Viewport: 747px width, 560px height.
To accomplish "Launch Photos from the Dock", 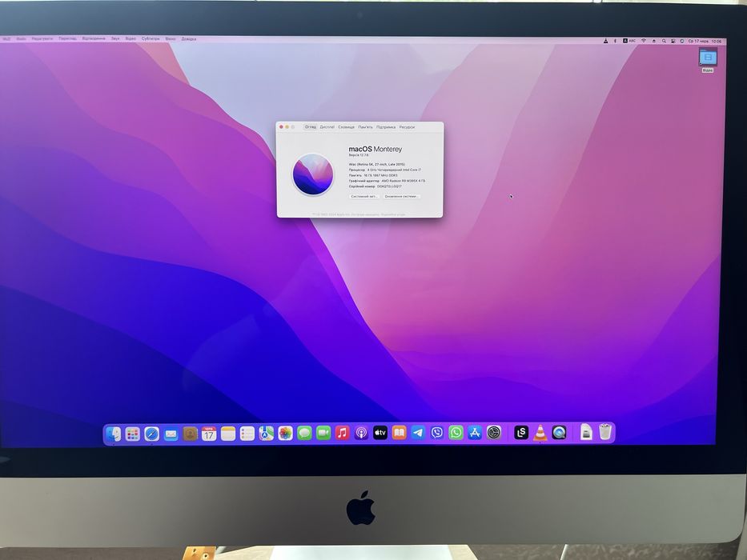I will (285, 434).
